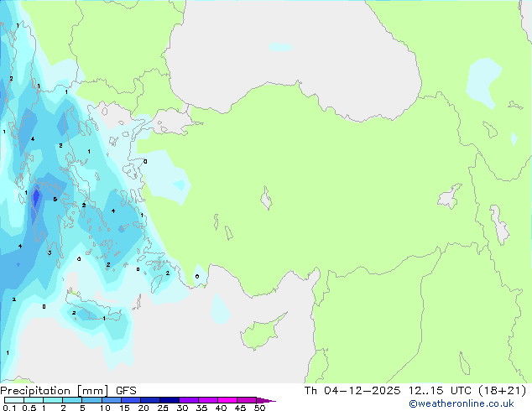This screenshot has height=411, width=532.
Task: Choose the 30–35 mm purple legend swatch
Action: (188, 400)
